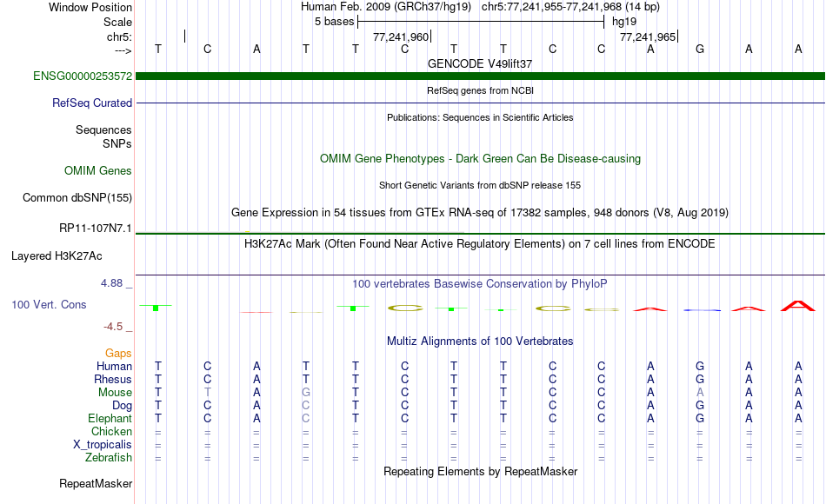Select the X_tropicalis alignment row label
This screenshot has width=826, height=504.
[103, 445]
